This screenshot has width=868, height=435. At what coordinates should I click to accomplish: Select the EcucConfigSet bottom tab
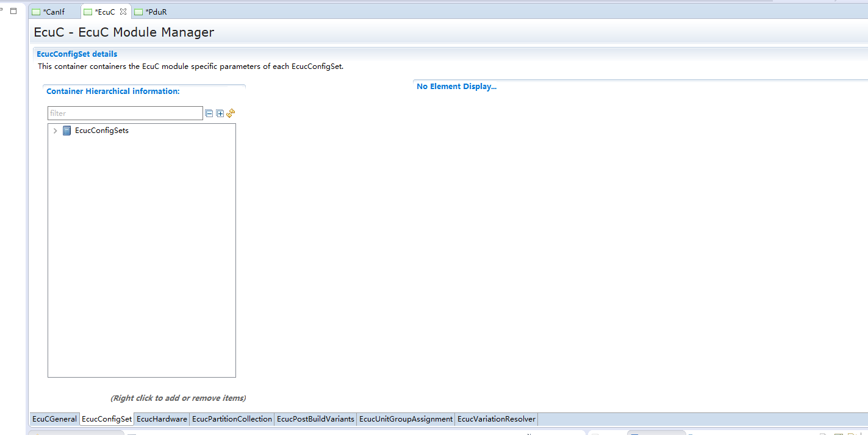click(x=107, y=419)
